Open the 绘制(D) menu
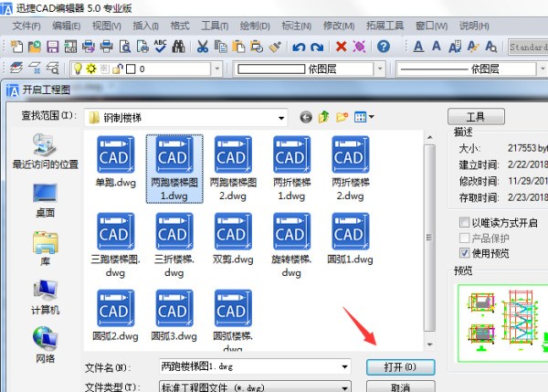This screenshot has width=548, height=392. coord(255,26)
